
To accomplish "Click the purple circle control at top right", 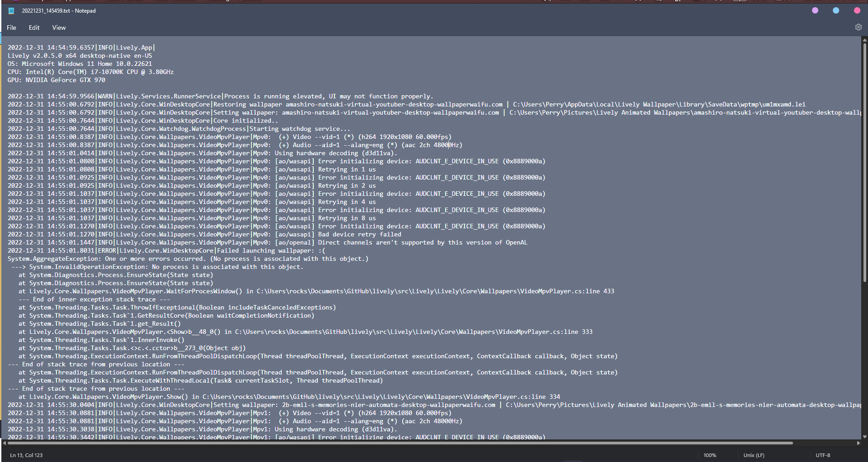I will click(815, 10).
